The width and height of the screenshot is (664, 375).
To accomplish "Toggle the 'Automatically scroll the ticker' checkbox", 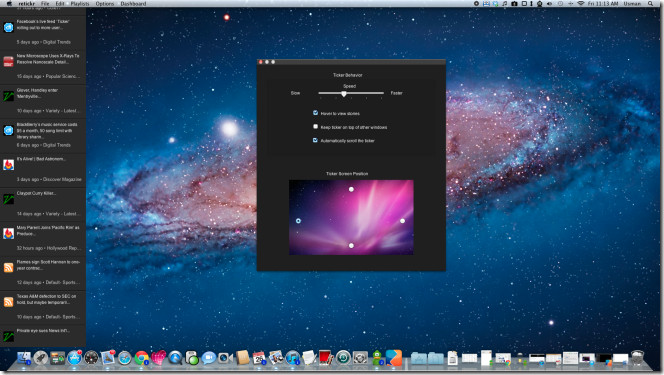I will pyautogui.click(x=315, y=140).
